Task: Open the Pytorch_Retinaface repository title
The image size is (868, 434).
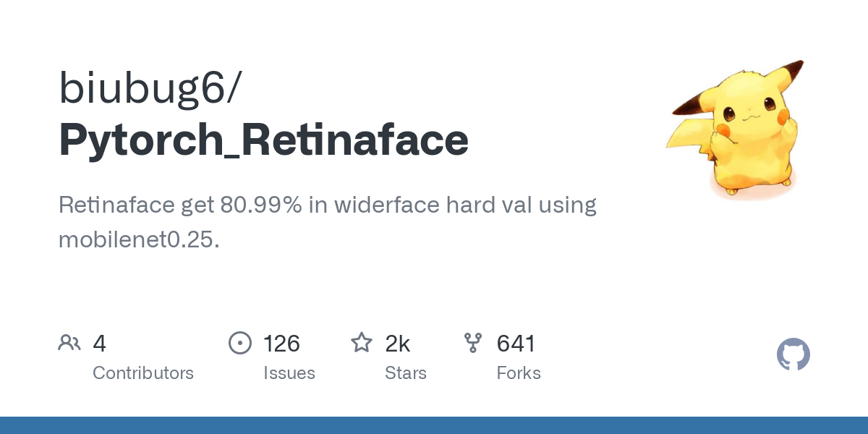Action: (x=263, y=140)
